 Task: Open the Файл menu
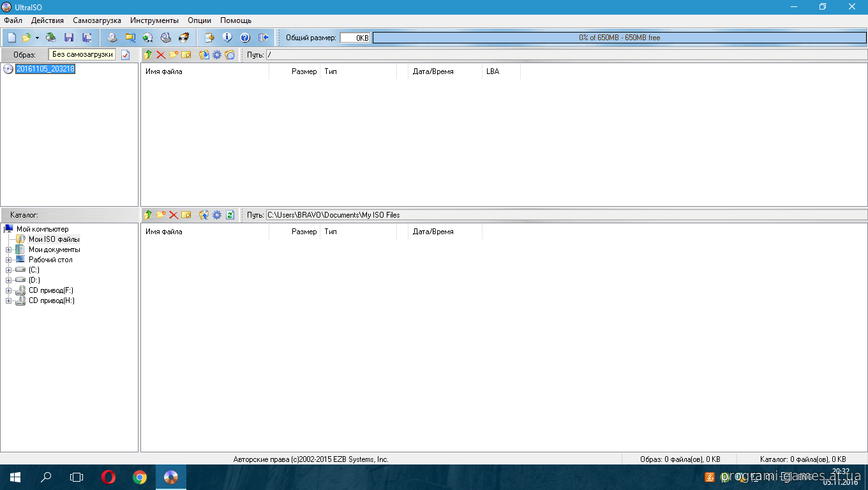tap(13, 20)
